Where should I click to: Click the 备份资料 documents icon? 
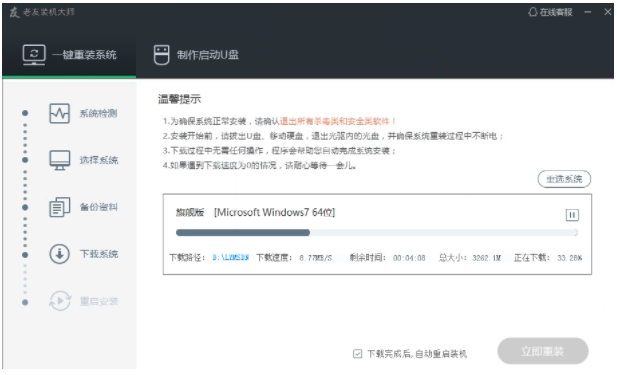[x=59, y=207]
